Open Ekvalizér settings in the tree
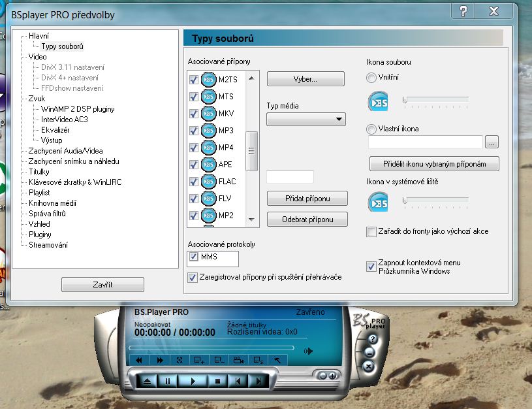The height and width of the screenshot is (409, 532). click(x=55, y=130)
